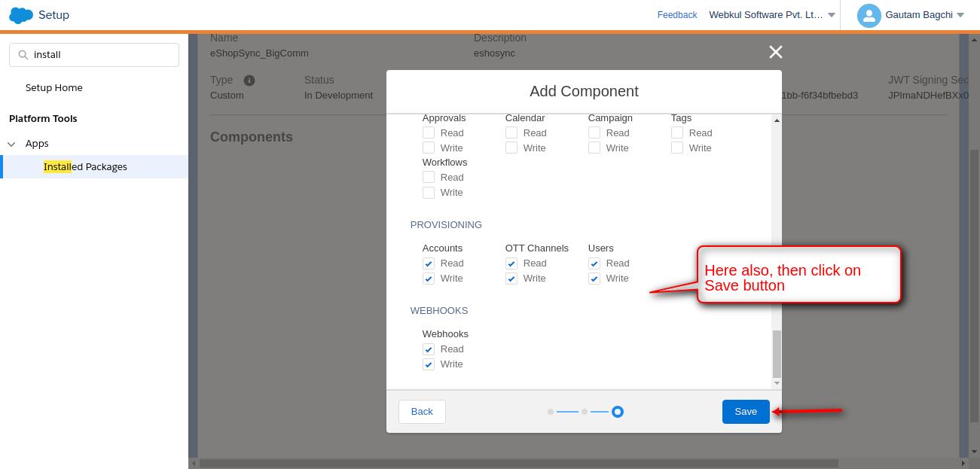Click the dialog vertical scrollbar thumb
Screen dimensions: 980x469
pyautogui.click(x=777, y=354)
